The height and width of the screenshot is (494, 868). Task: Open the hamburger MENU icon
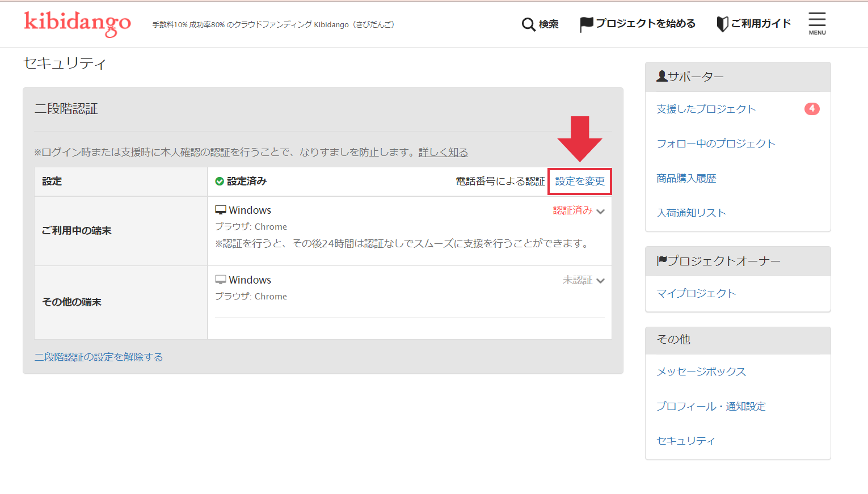pos(817,23)
